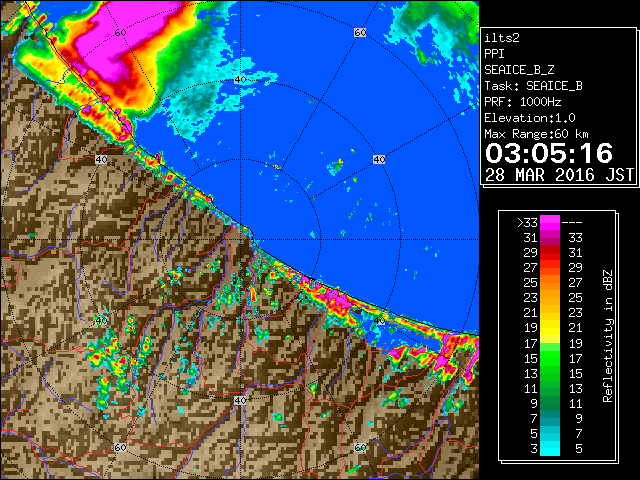Click the '3' value at legend bottom left
Screen dimensions: 640x480
(534, 449)
